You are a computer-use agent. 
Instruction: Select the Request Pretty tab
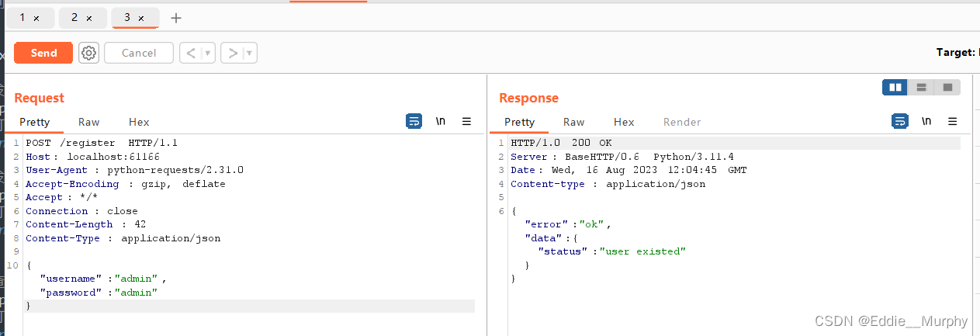[35, 122]
